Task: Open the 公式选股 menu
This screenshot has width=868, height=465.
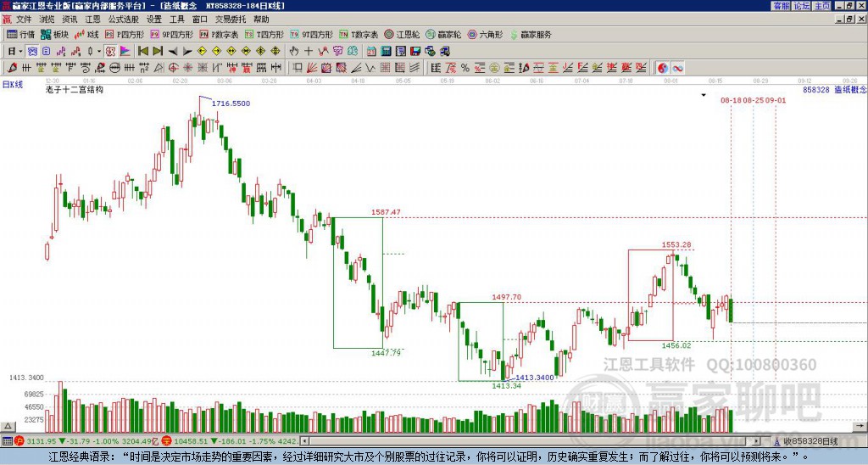Action: coord(123,20)
